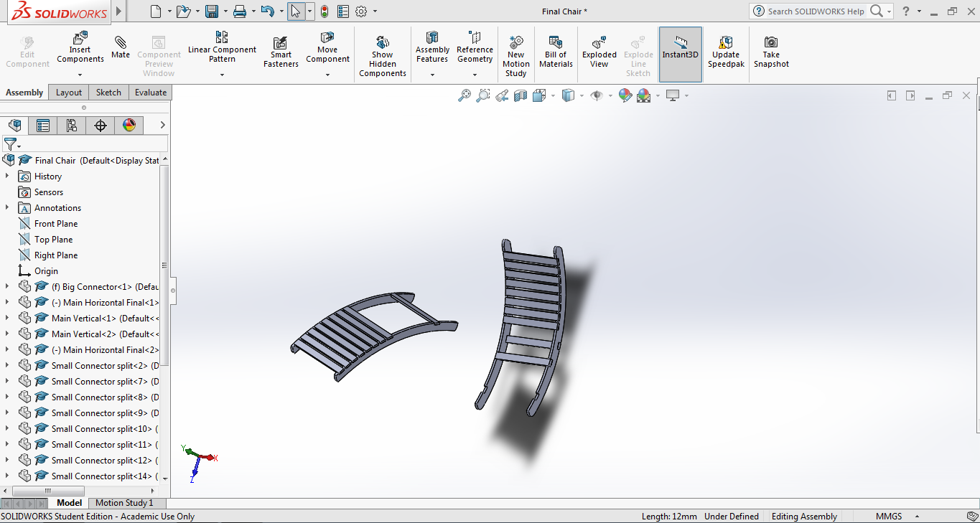Open the Evaluate tab
980x523 pixels.
click(151, 93)
